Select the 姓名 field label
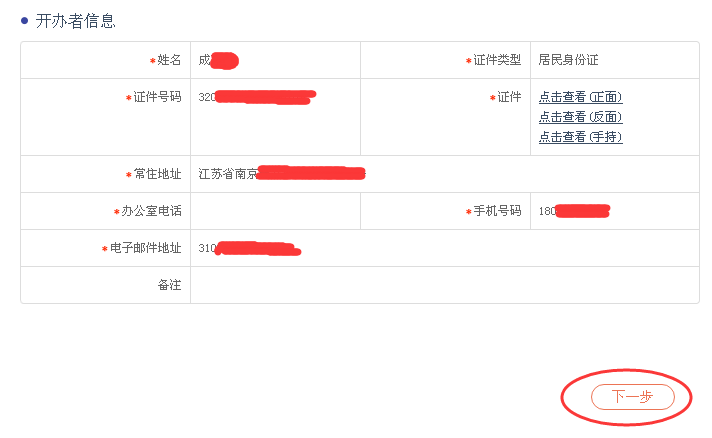This screenshot has width=712, height=438. (x=169, y=60)
